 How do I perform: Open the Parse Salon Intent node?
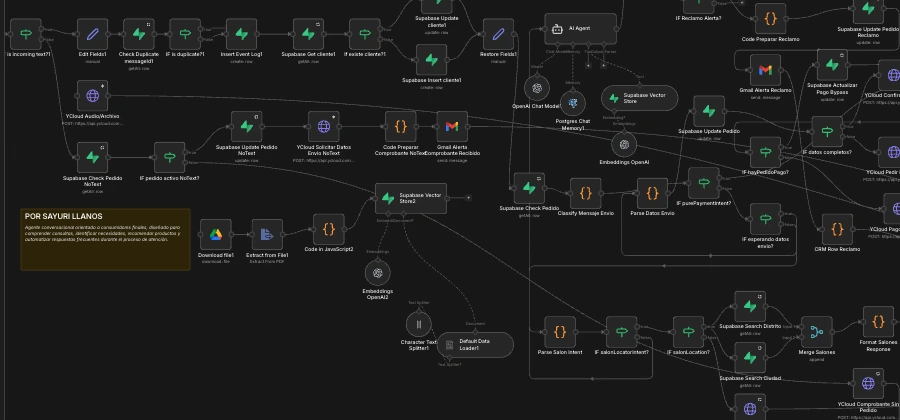[560, 332]
